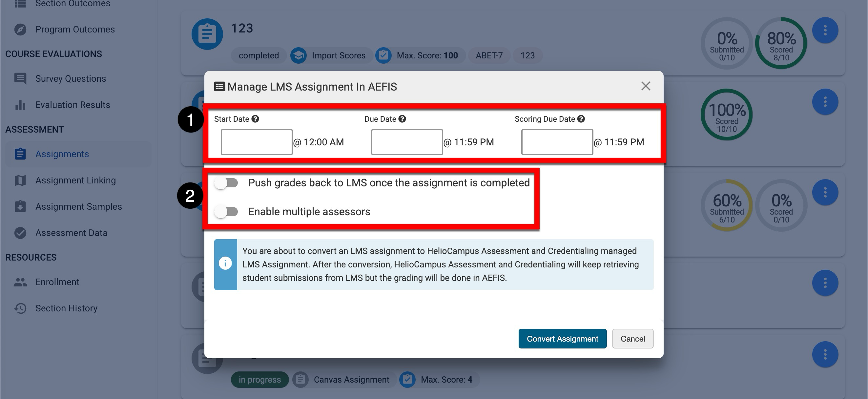This screenshot has width=868, height=399.
Task: Open three-dot menu beside 100% Scored assignment
Action: (x=825, y=102)
